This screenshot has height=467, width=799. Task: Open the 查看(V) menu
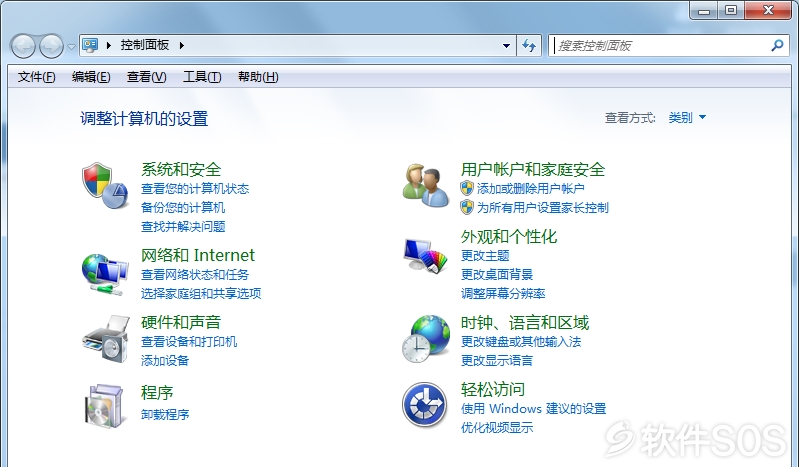point(146,77)
